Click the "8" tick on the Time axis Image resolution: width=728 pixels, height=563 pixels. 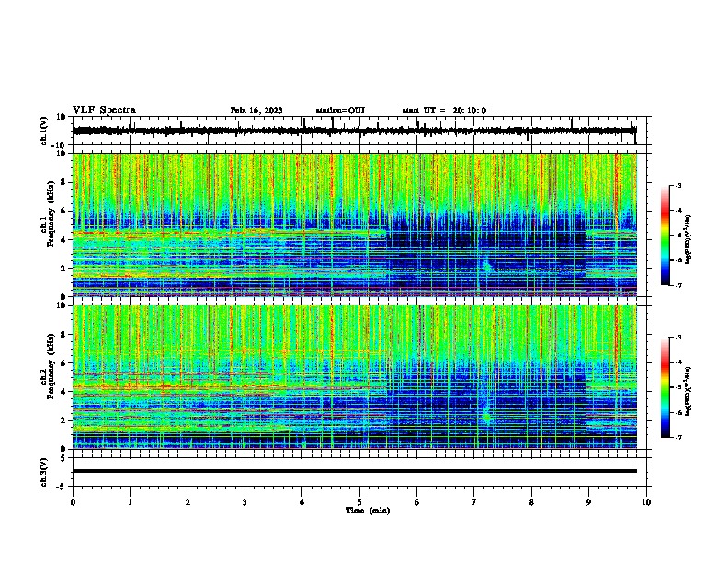click(531, 502)
